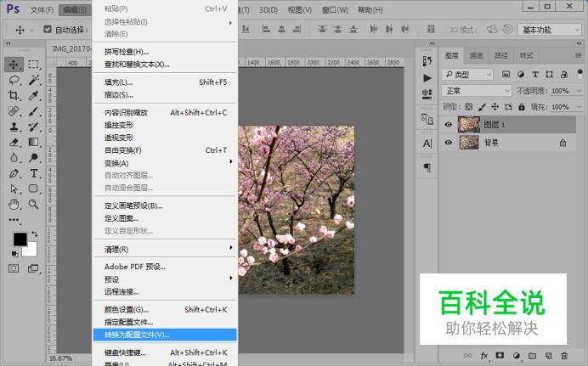The height and width of the screenshot is (366, 588).
Task: Switch to the 通道 panel tab
Action: pos(476,56)
